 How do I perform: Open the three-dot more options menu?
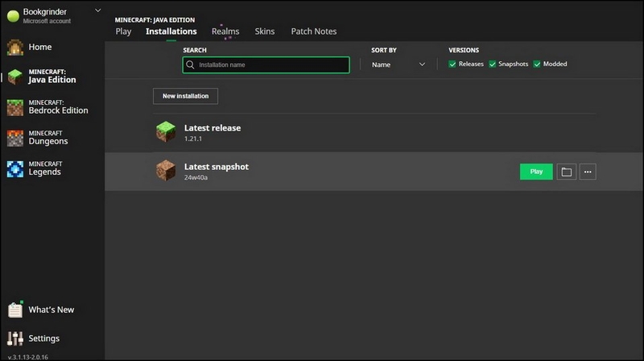coord(588,172)
